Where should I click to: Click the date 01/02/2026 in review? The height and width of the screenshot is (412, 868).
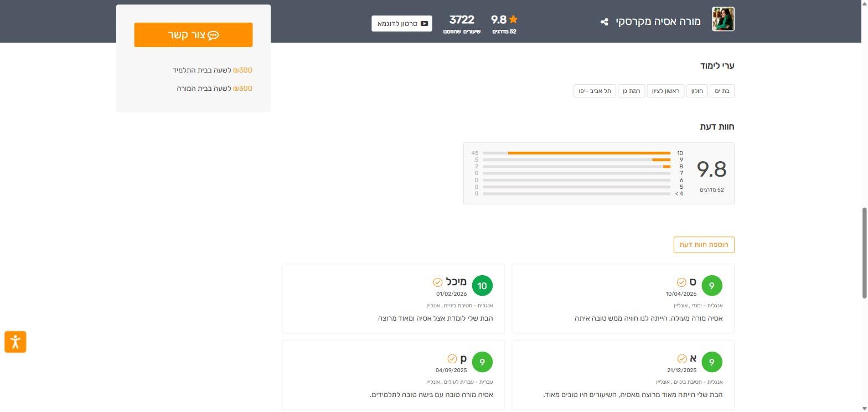452,294
